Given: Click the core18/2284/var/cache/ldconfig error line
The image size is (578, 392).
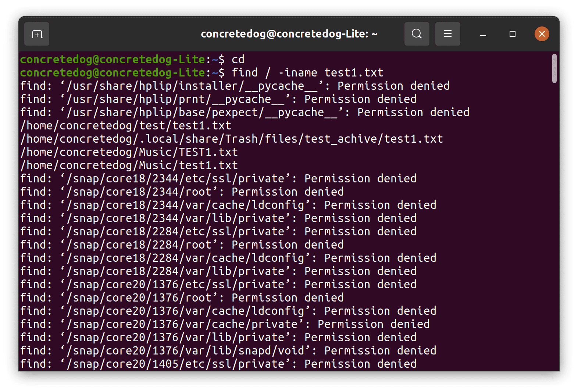Looking at the screenshot, I should (x=228, y=258).
